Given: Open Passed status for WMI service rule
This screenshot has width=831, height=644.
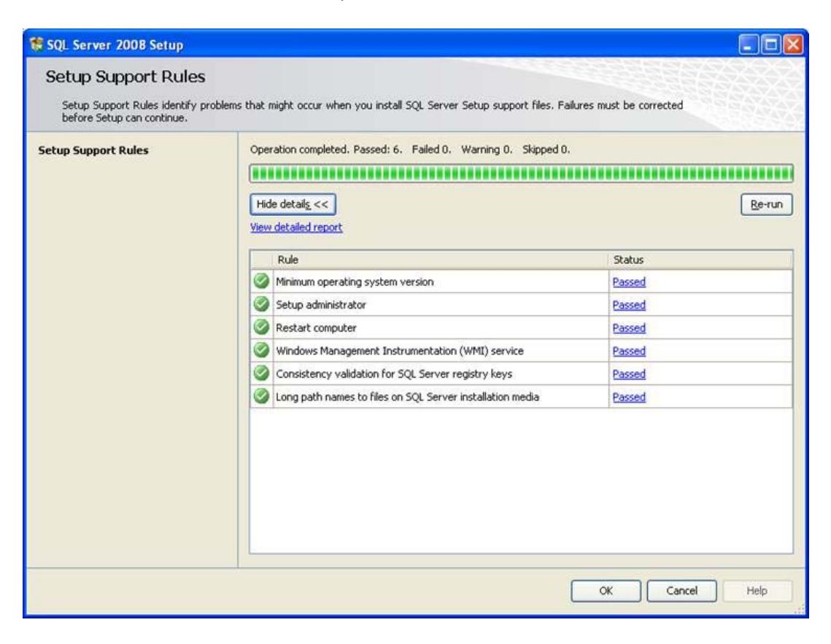Looking at the screenshot, I should [629, 351].
